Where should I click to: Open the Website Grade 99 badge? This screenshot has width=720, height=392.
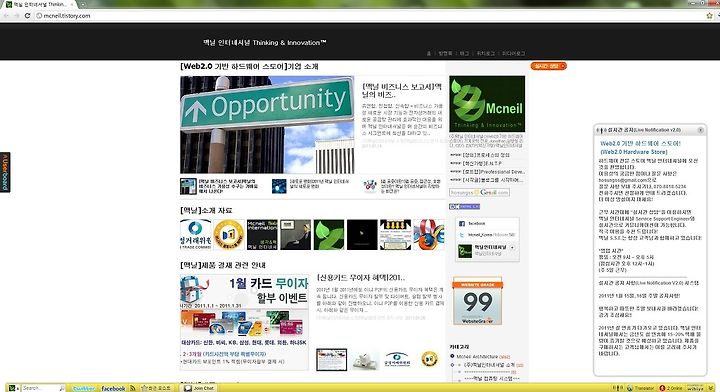point(478,301)
